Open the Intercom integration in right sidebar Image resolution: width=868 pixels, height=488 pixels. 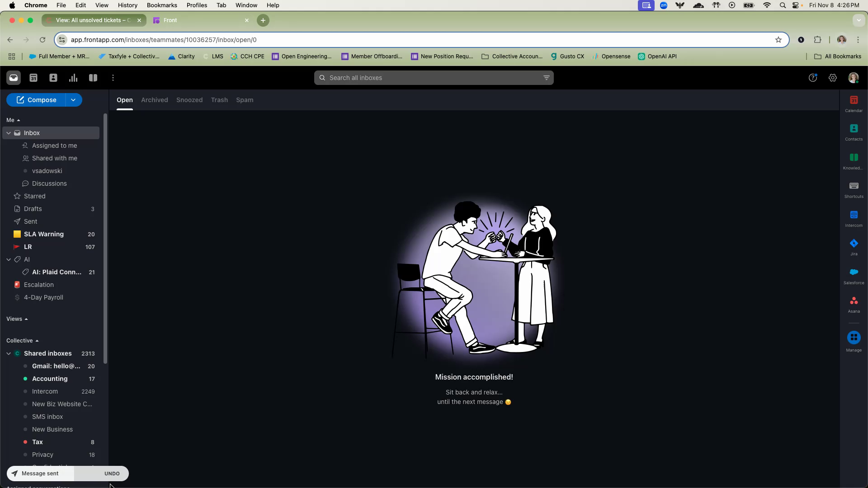[x=854, y=218]
